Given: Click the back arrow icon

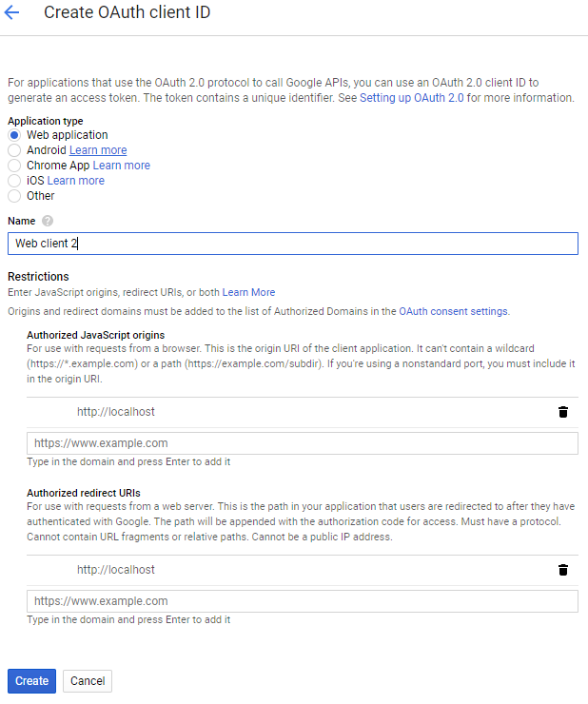Looking at the screenshot, I should (x=11, y=12).
